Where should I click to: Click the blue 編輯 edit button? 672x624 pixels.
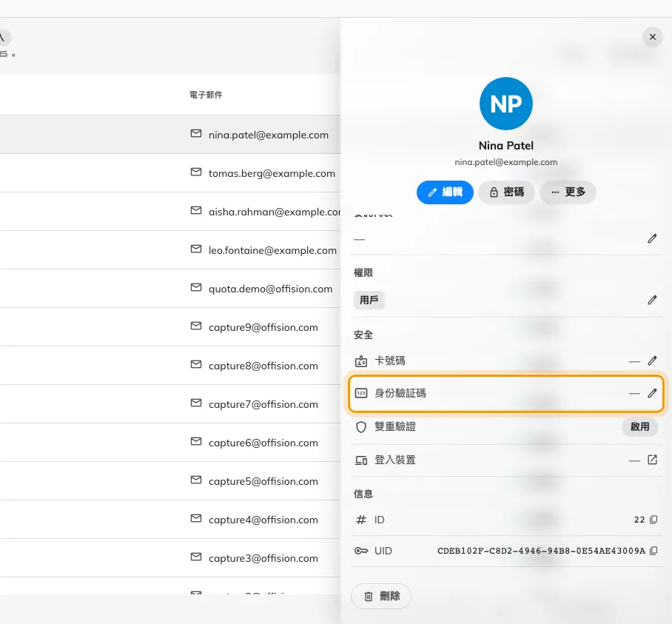445,192
